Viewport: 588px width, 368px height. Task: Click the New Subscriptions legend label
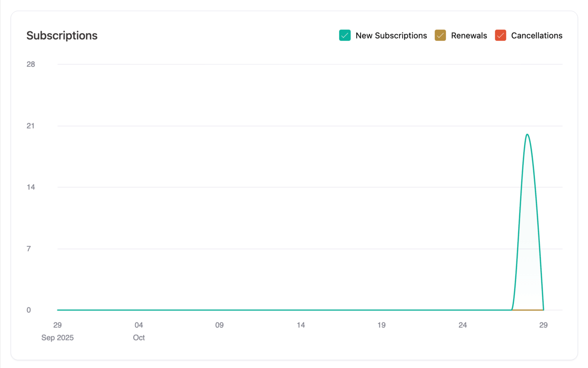[x=391, y=35]
